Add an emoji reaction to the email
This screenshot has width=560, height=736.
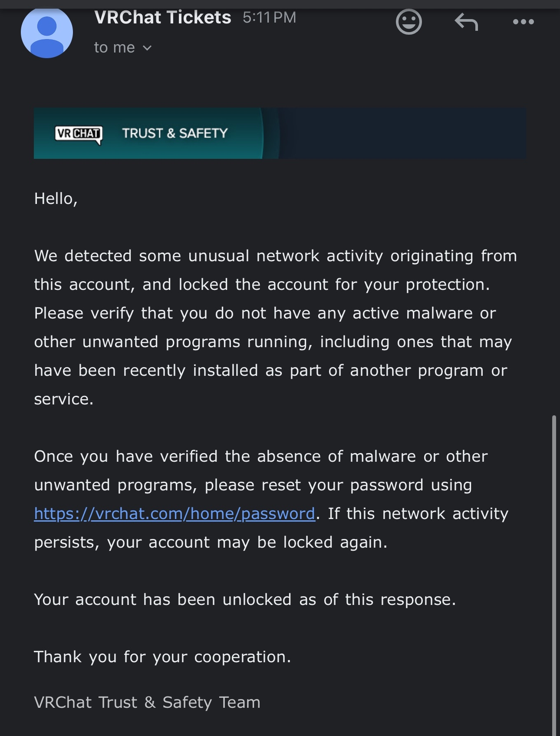point(408,22)
